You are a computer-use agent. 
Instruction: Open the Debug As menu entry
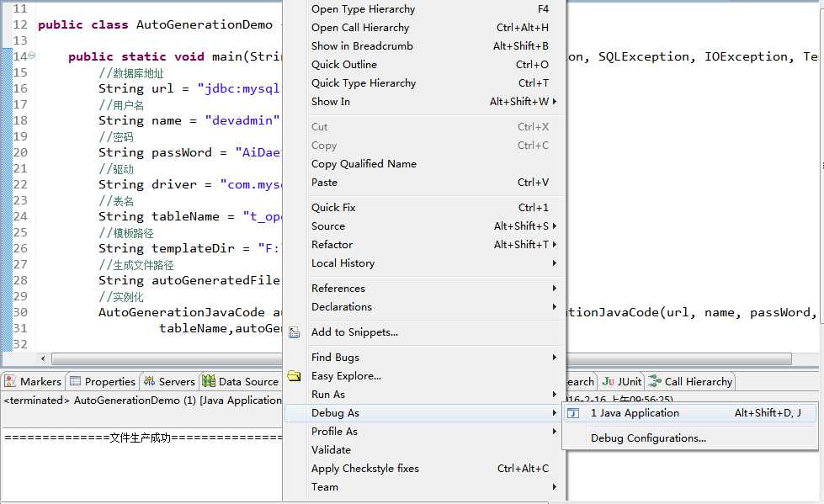click(424, 413)
